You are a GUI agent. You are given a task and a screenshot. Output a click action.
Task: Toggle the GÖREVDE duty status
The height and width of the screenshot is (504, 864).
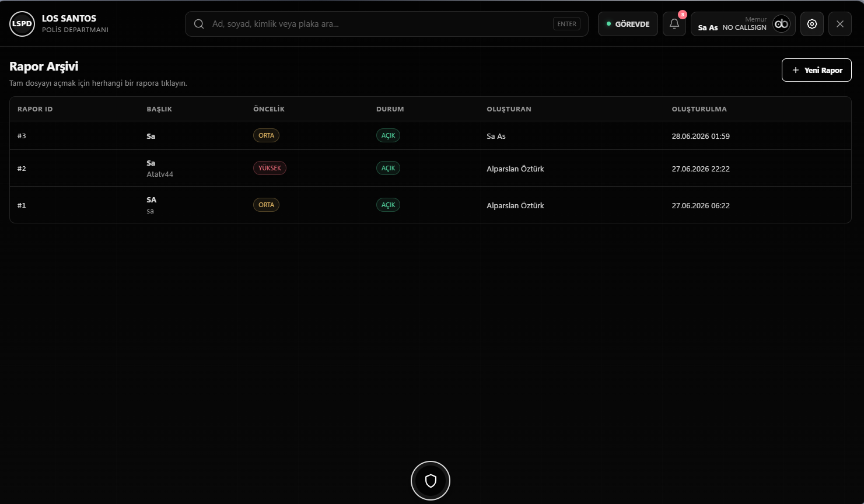tap(628, 24)
